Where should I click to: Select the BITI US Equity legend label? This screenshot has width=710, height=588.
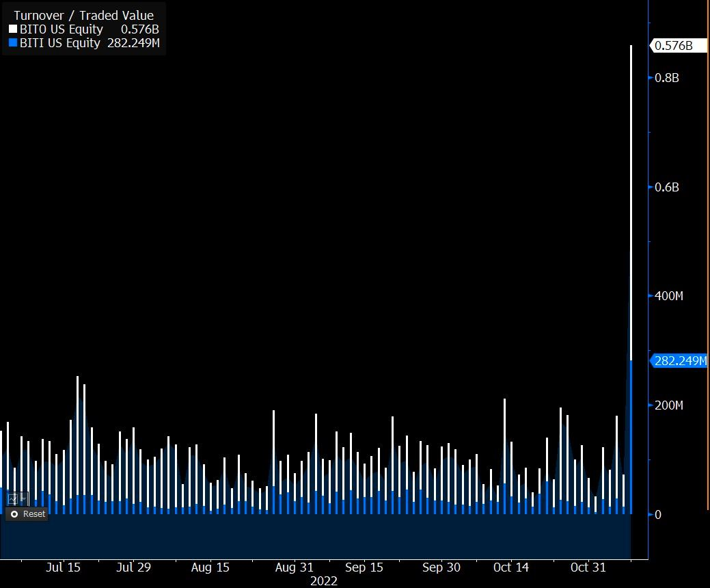click(59, 43)
